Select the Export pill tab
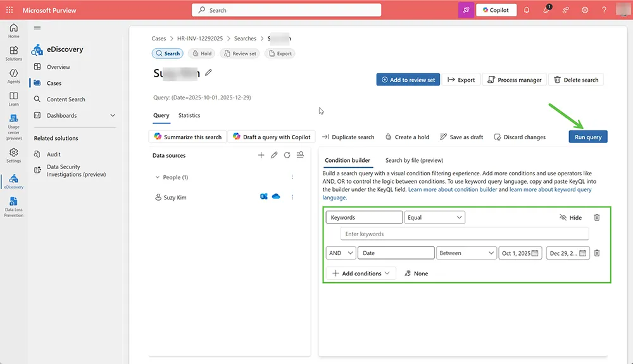The height and width of the screenshot is (364, 633). click(x=280, y=53)
